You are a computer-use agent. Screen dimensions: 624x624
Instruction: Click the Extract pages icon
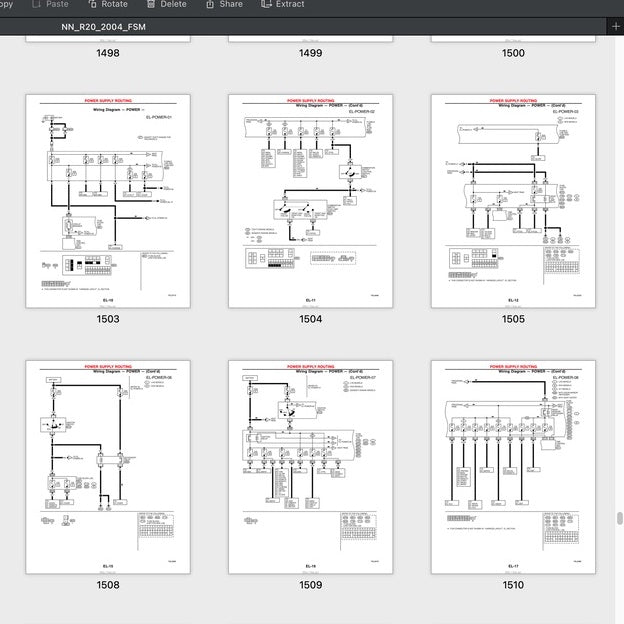click(x=268, y=4)
